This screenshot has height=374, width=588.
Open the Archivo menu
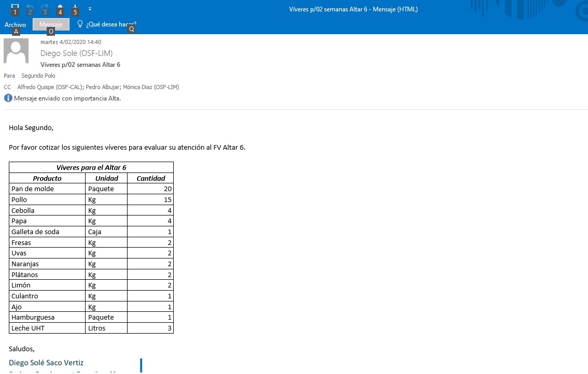pyautogui.click(x=15, y=24)
